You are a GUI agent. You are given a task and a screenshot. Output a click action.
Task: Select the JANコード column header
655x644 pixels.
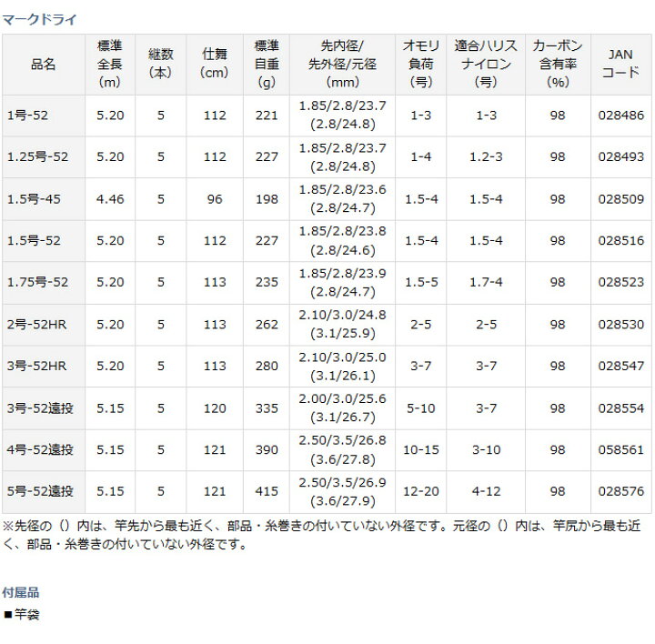[620, 64]
